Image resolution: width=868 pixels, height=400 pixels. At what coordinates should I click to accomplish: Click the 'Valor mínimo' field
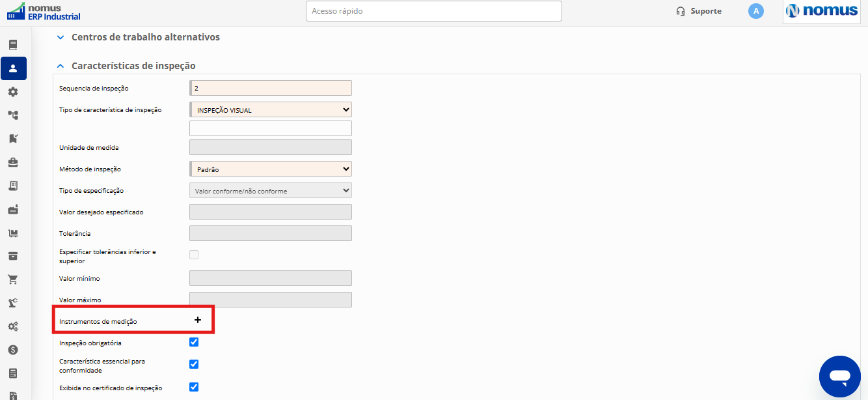point(271,278)
